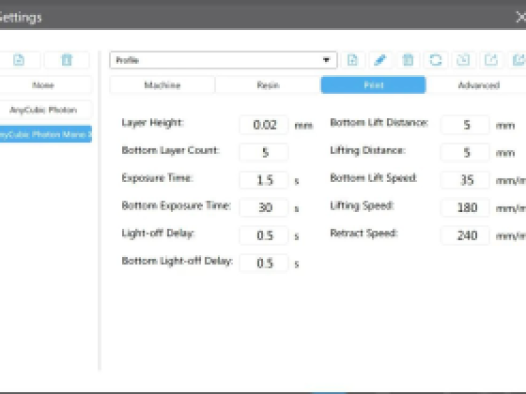Click the Lifting Speed field showing 180
The image size is (526, 394).
466,208
